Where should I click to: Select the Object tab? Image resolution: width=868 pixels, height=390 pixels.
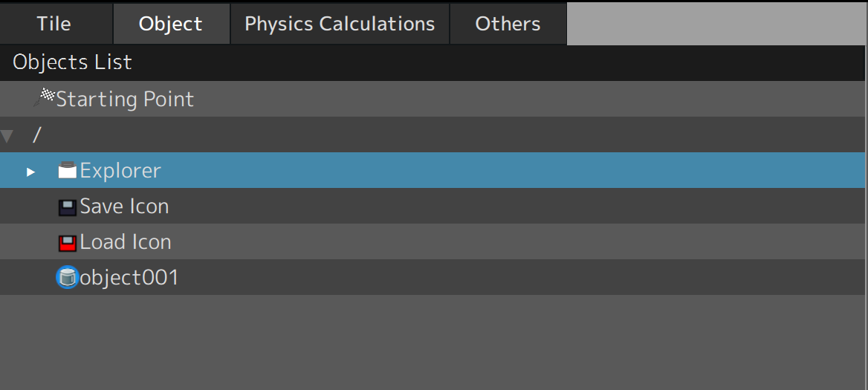point(170,24)
